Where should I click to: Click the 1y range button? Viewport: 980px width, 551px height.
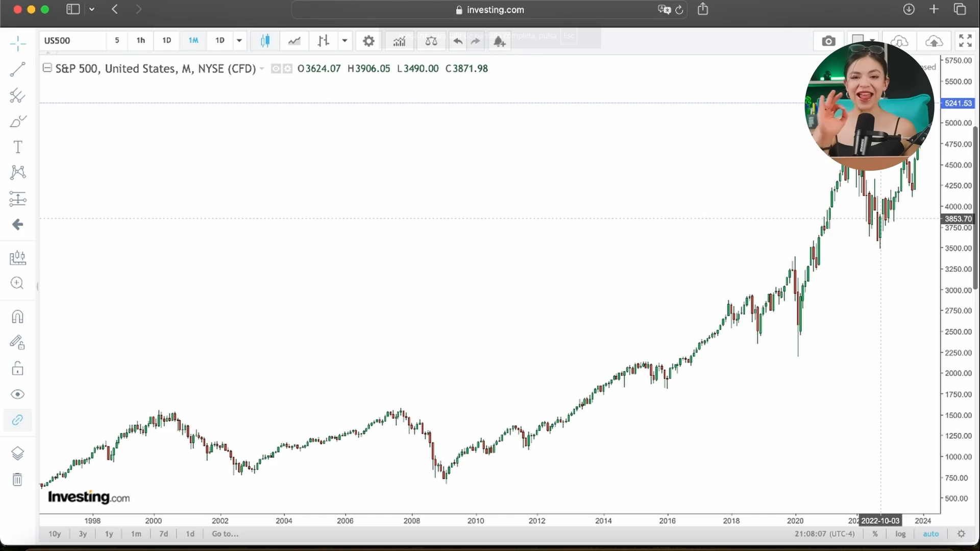[109, 534]
